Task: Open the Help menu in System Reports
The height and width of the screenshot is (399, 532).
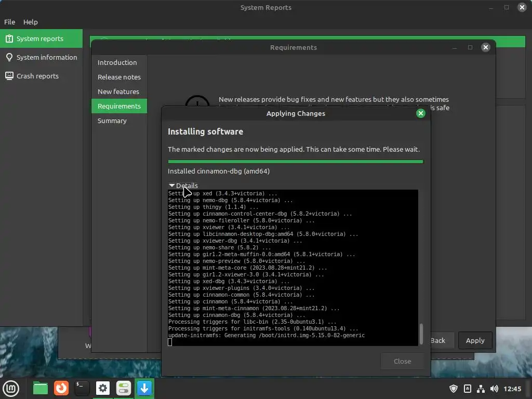Action: pos(31,22)
